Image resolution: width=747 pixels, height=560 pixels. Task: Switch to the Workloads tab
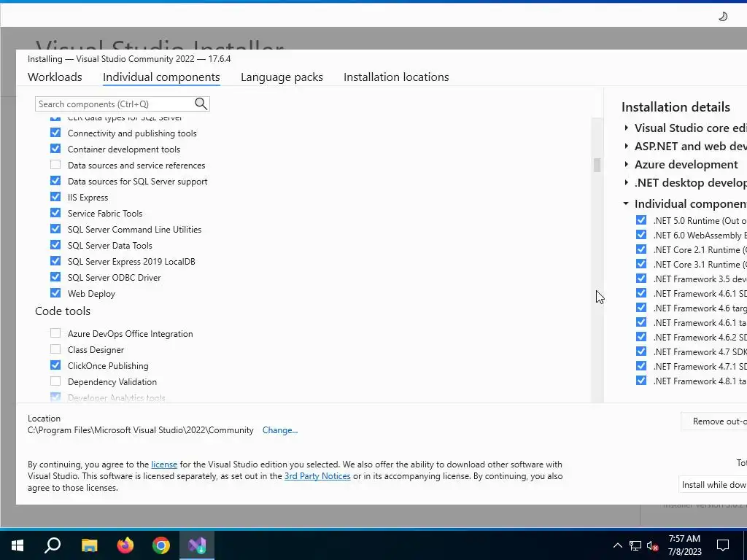55,77
